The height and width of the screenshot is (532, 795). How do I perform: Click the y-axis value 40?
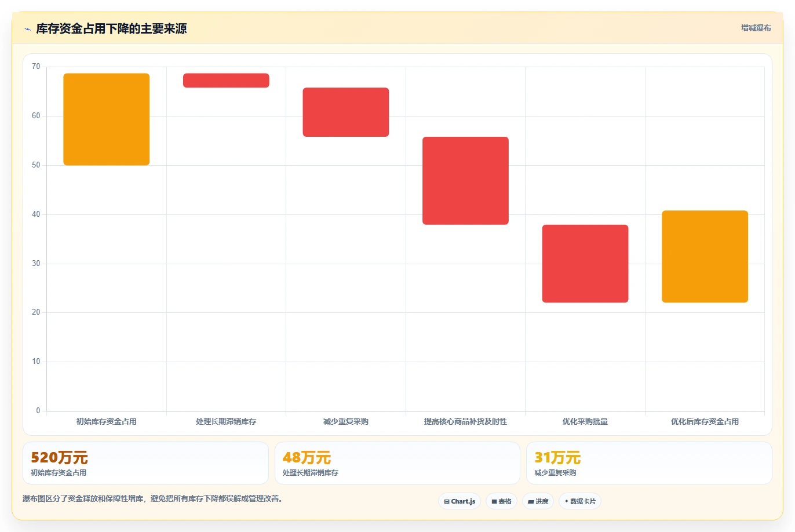(36, 214)
